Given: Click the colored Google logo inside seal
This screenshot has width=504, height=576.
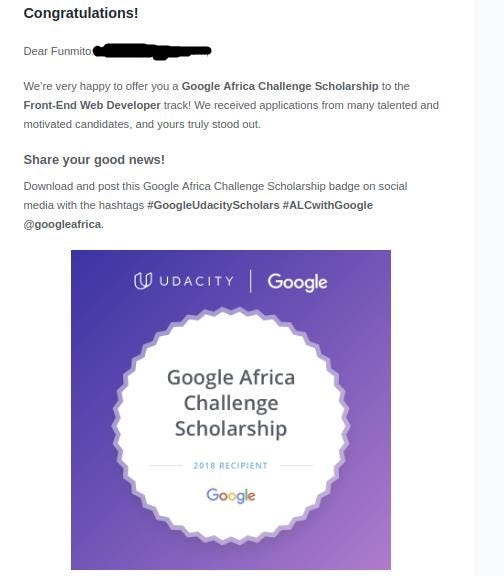Looking at the screenshot, I should click(231, 496).
